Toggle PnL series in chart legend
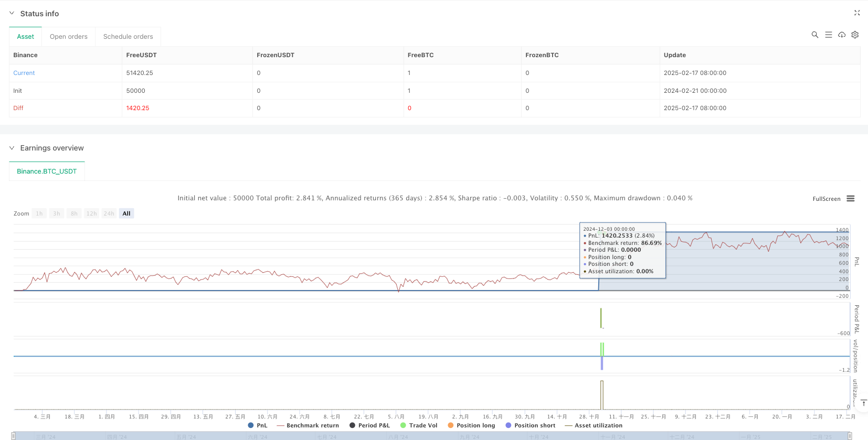The width and height of the screenshot is (868, 440). point(257,425)
